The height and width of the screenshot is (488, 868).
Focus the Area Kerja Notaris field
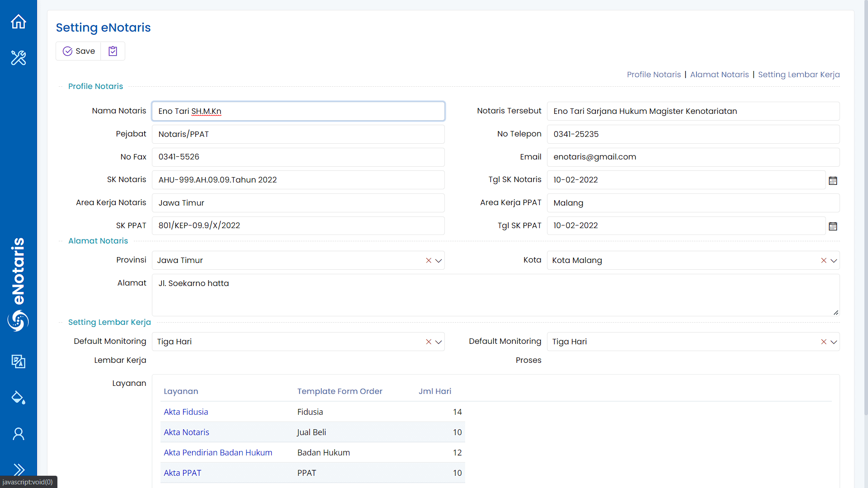click(x=298, y=203)
